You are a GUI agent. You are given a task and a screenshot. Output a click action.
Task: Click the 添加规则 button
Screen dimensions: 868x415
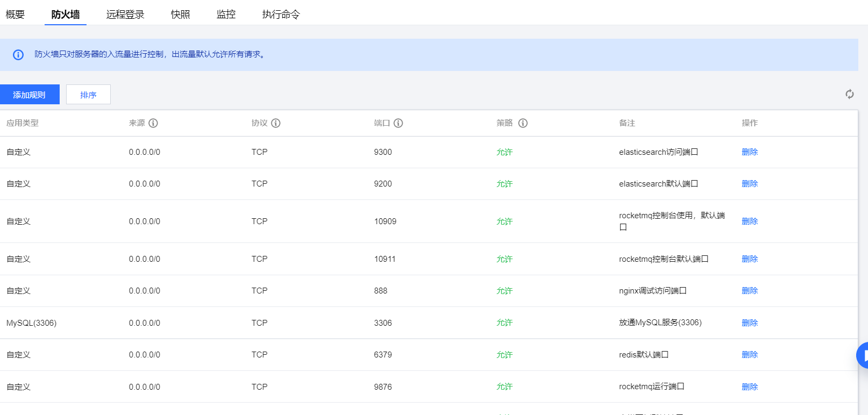pyautogui.click(x=30, y=95)
